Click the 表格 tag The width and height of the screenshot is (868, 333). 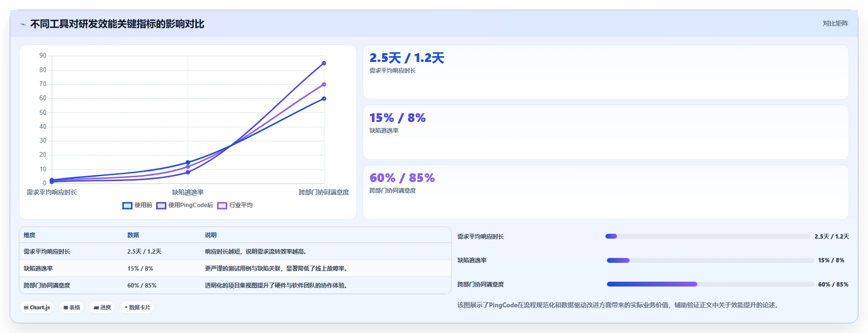tap(72, 307)
